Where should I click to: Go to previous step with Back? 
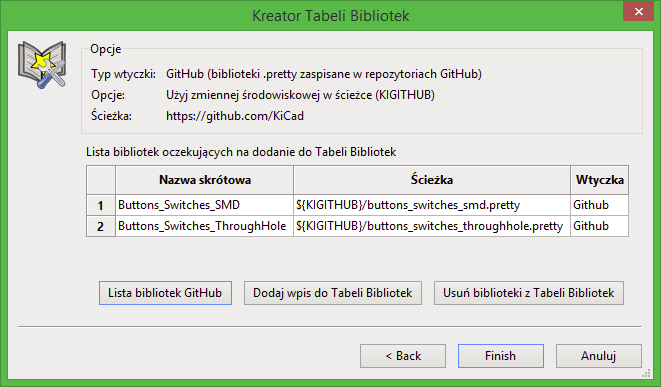[x=403, y=356]
